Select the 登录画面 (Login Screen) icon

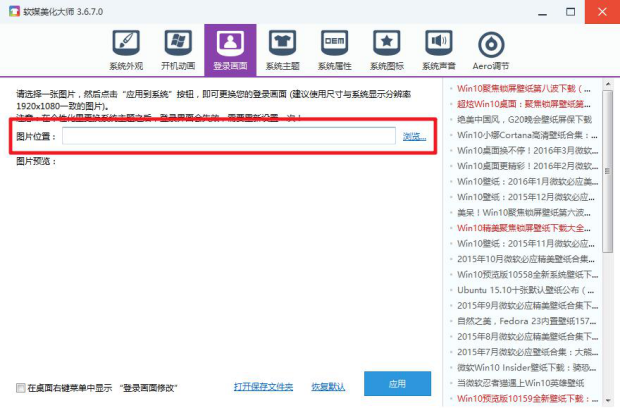click(x=230, y=49)
